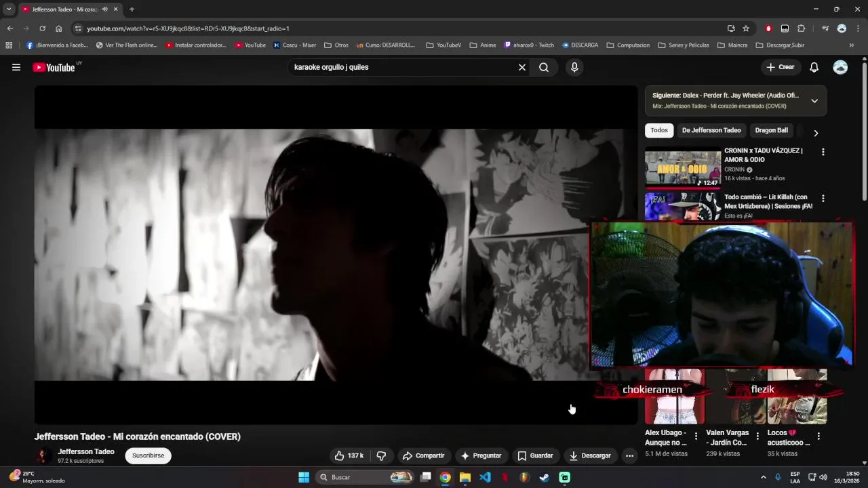
Task: Open the Chrome media controls icon
Action: coord(825,28)
